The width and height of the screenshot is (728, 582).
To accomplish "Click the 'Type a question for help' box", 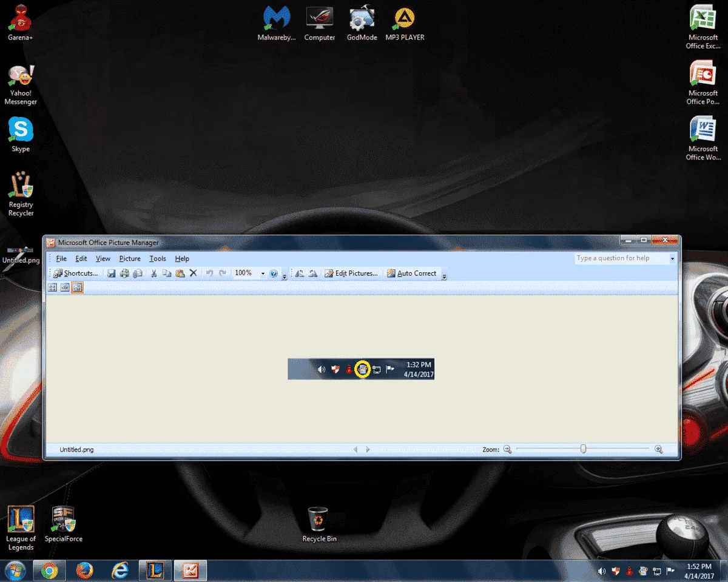I will click(622, 258).
